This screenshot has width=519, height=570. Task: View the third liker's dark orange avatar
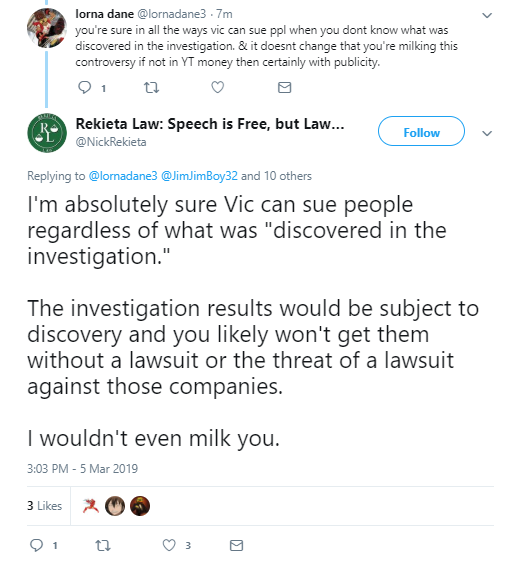(140, 506)
